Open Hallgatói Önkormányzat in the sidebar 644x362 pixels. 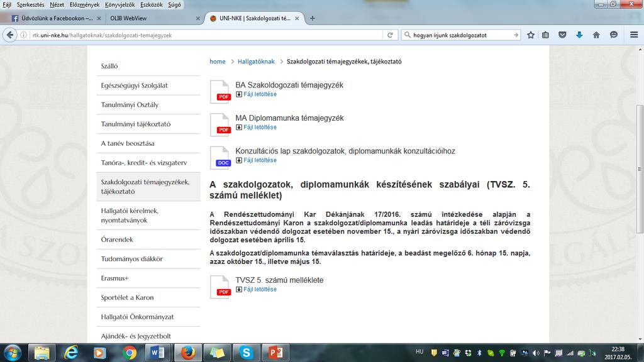click(148, 317)
